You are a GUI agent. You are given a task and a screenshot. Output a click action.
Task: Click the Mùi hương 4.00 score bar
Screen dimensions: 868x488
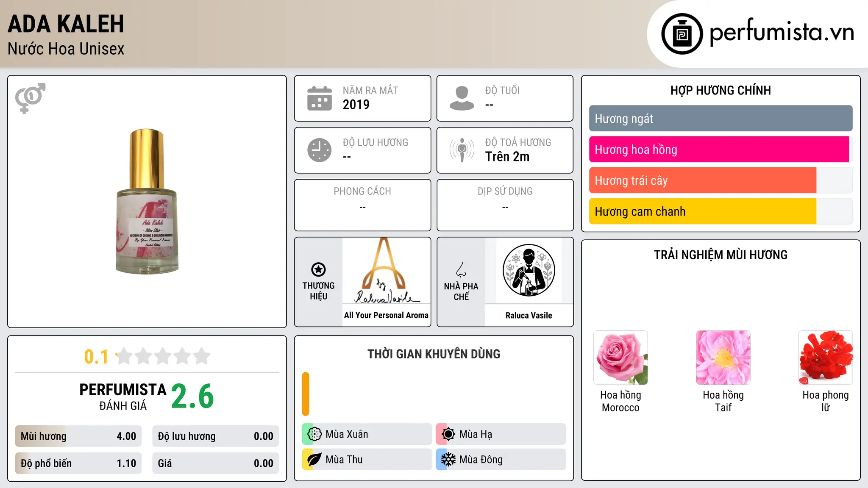point(78,436)
